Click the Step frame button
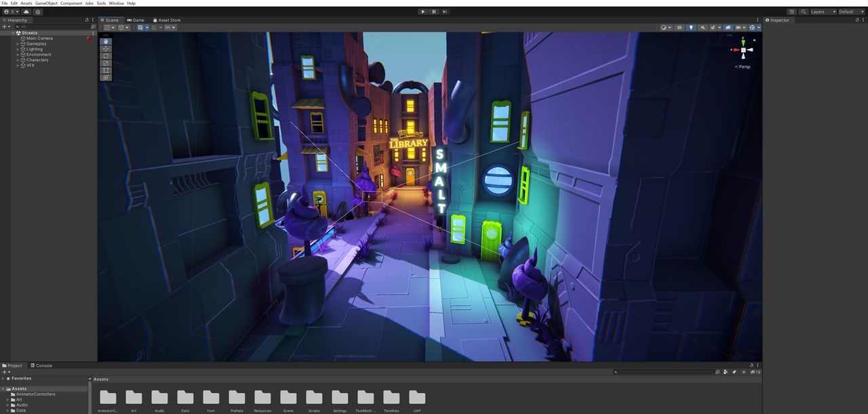This screenshot has height=414, width=868. point(445,12)
